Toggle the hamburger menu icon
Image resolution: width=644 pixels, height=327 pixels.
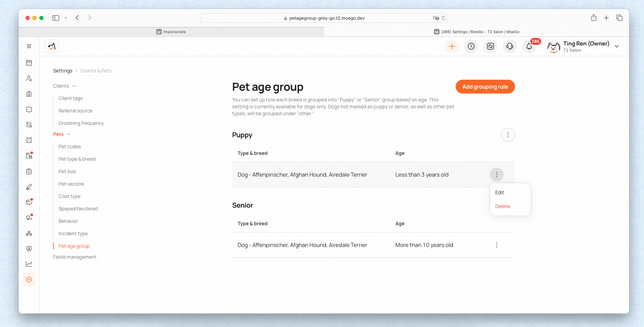point(29,46)
